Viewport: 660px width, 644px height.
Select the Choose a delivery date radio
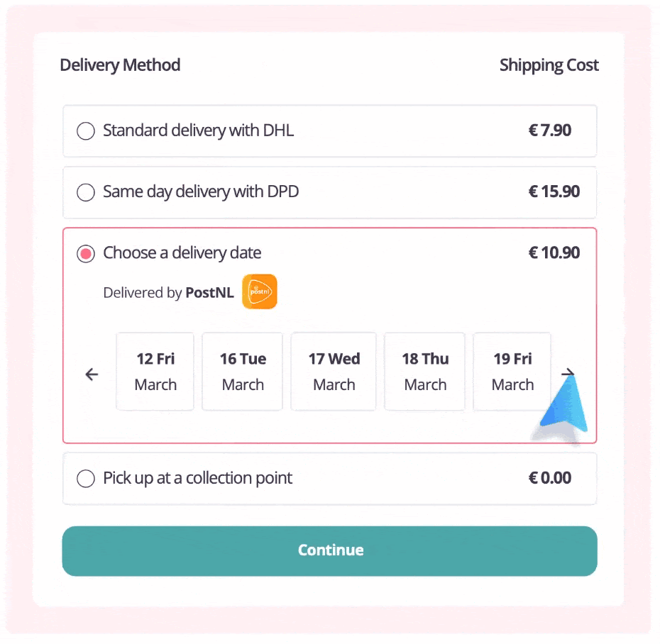[86, 254]
